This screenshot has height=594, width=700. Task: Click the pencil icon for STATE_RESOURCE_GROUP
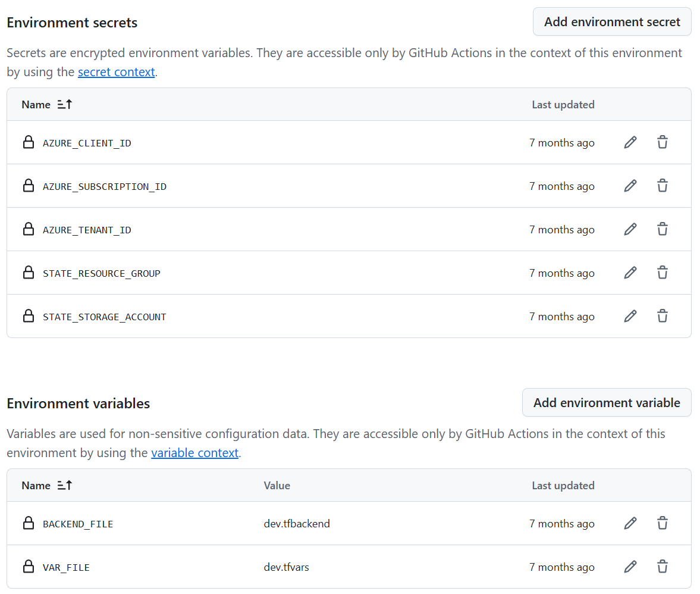630,273
